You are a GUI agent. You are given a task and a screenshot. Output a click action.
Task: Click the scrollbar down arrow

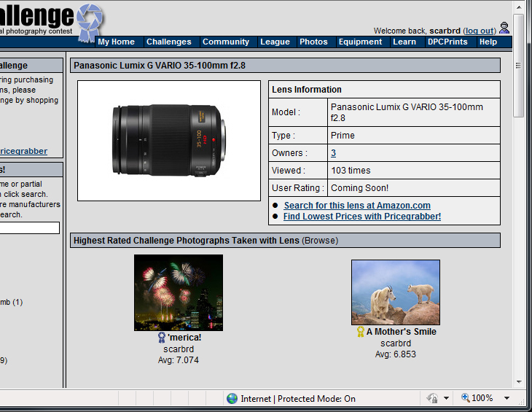click(x=519, y=382)
